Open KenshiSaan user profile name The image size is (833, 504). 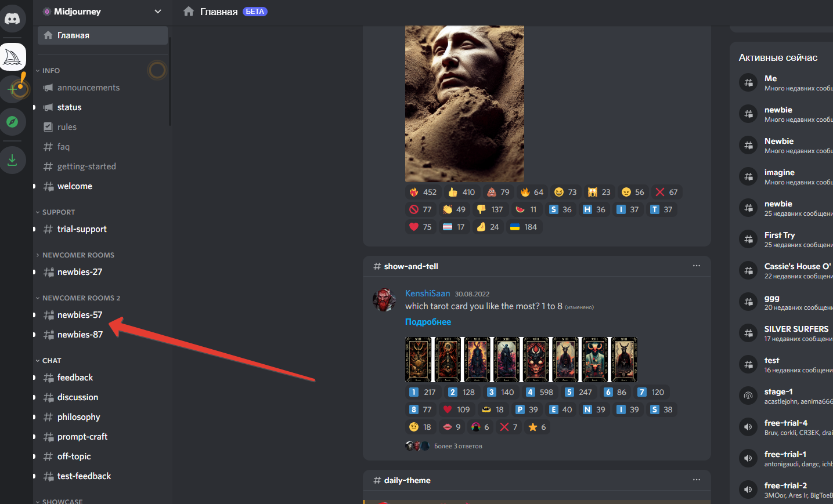click(x=427, y=293)
